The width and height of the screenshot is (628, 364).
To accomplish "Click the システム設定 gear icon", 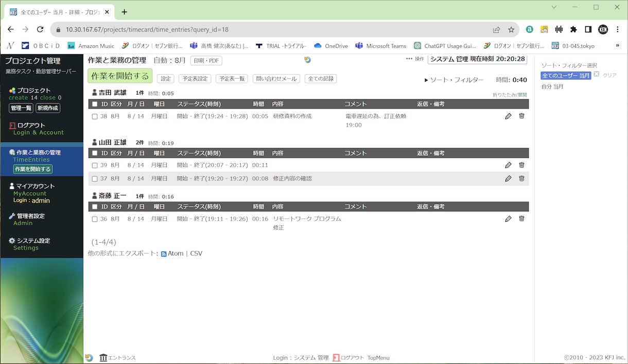I will (12, 241).
